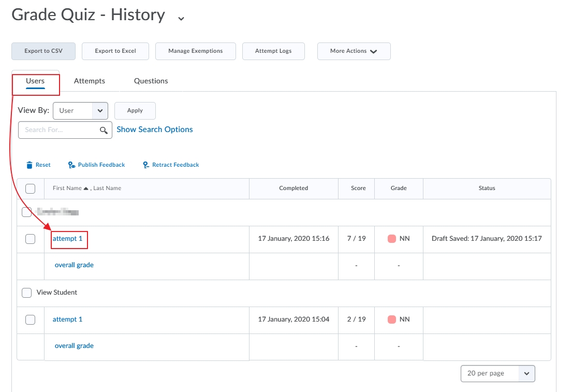Open the View By User dropdown
572x392 pixels.
(81, 111)
